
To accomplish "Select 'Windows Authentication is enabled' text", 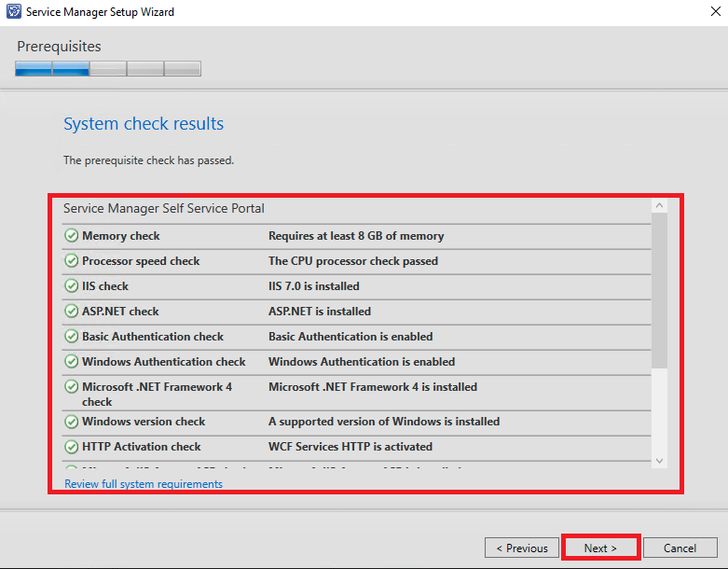I will (x=362, y=361).
